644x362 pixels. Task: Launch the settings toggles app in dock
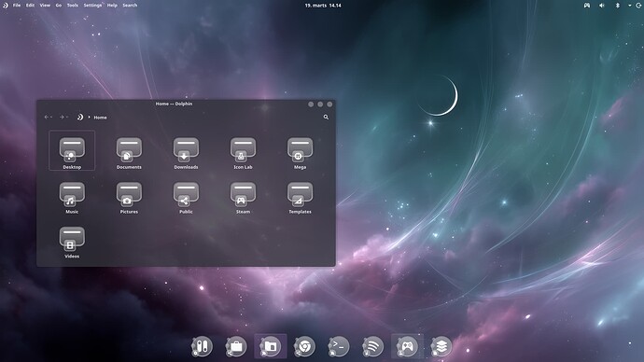pyautogui.click(x=202, y=346)
